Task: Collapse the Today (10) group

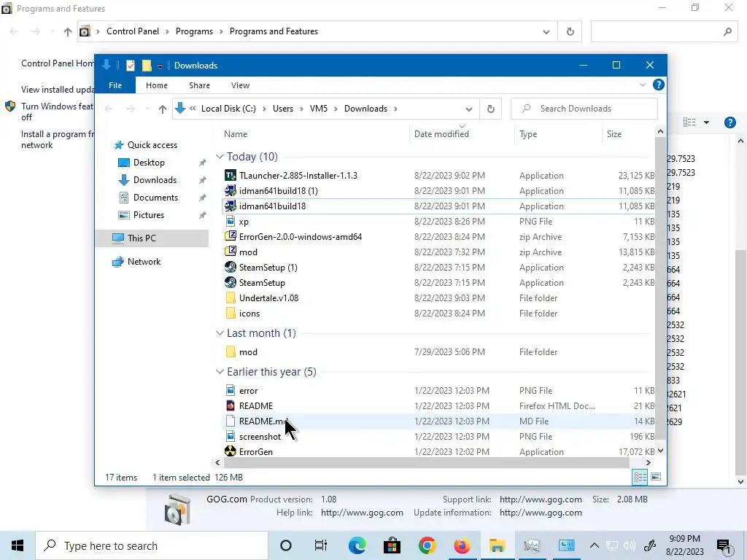Action: pos(220,157)
